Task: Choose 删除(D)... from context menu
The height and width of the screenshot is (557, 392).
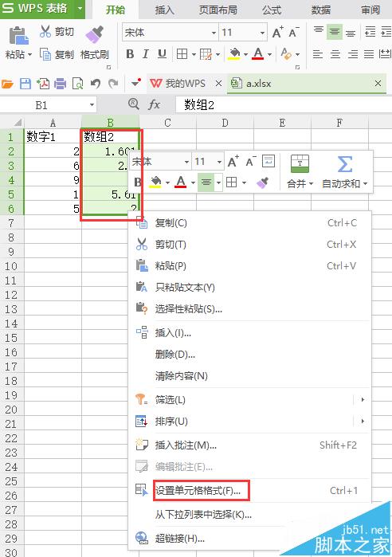Action: point(250,354)
